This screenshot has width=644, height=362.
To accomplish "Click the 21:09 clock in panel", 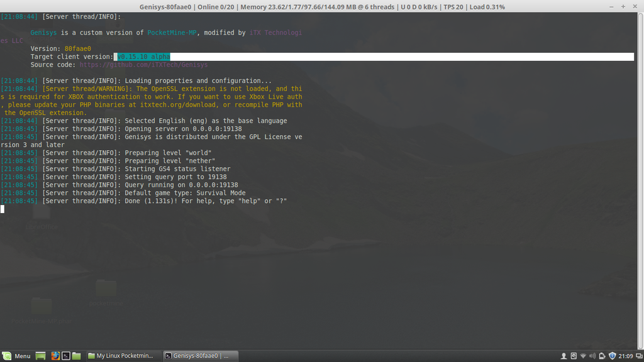I will tap(625, 356).
